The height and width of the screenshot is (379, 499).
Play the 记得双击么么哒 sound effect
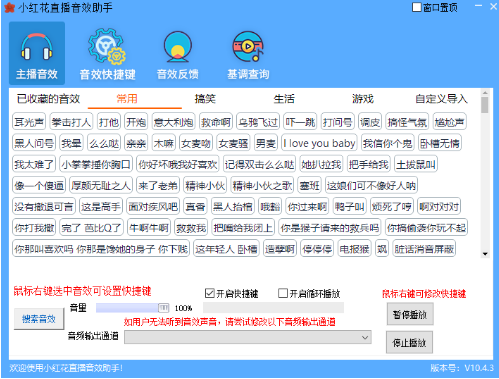pos(259,164)
